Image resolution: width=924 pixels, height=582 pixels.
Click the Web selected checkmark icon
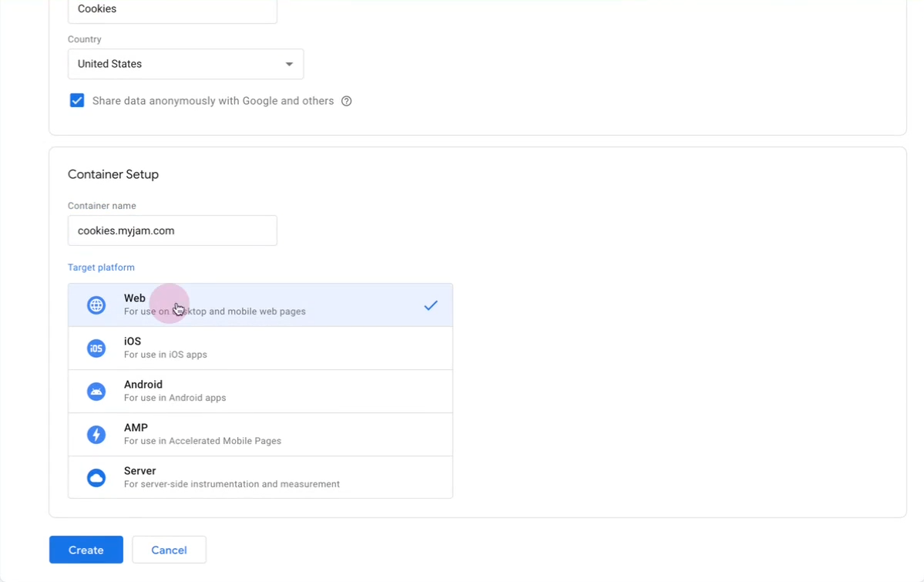(x=431, y=305)
